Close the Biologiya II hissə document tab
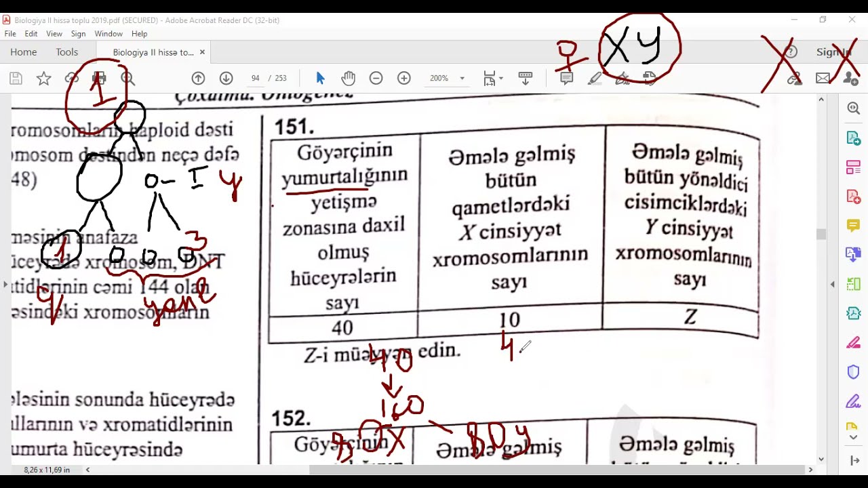 (x=202, y=52)
